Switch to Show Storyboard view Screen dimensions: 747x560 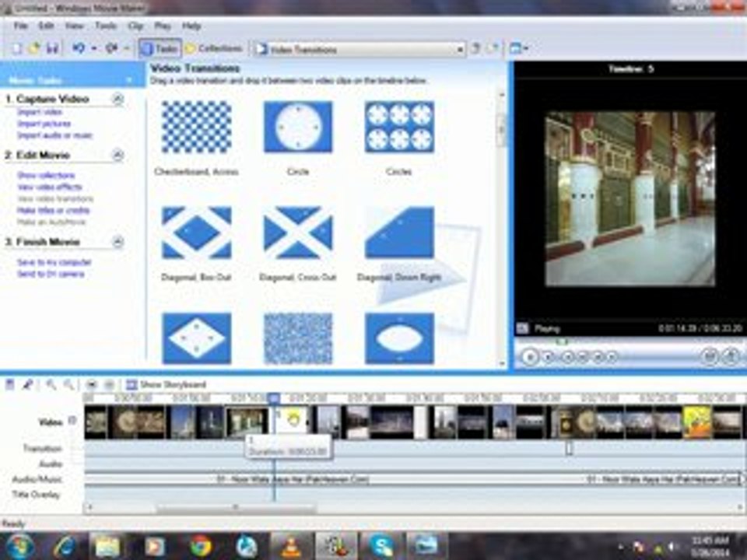[x=167, y=384]
